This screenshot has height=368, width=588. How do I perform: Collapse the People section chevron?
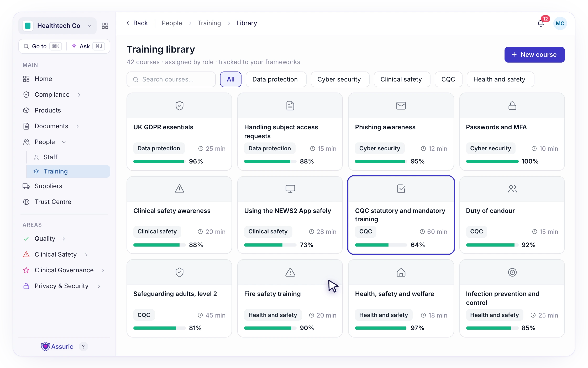(x=64, y=142)
